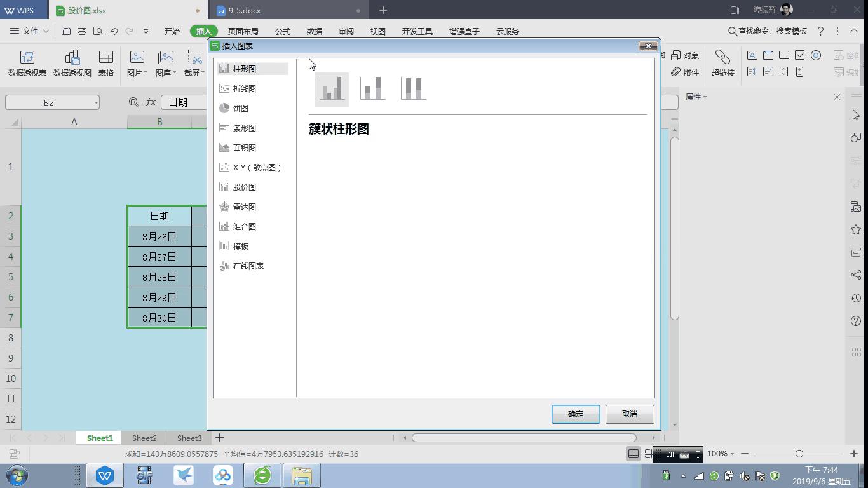This screenshot has width=868, height=488.
Task: Select column A header
Action: [74, 122]
